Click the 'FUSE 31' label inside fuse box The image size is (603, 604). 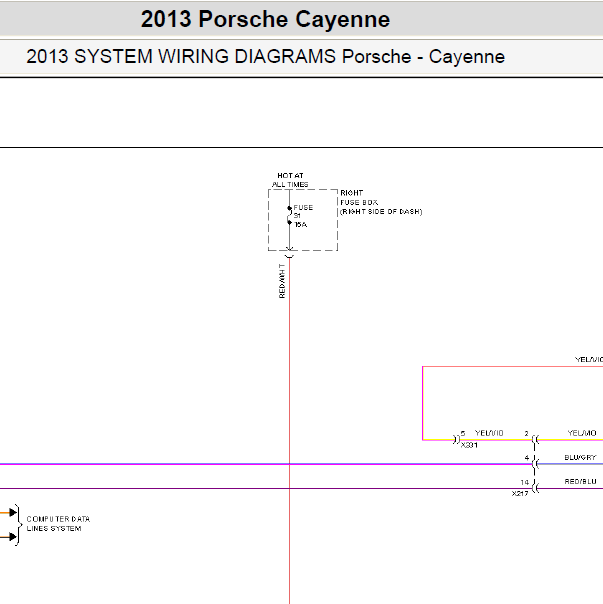(x=303, y=211)
